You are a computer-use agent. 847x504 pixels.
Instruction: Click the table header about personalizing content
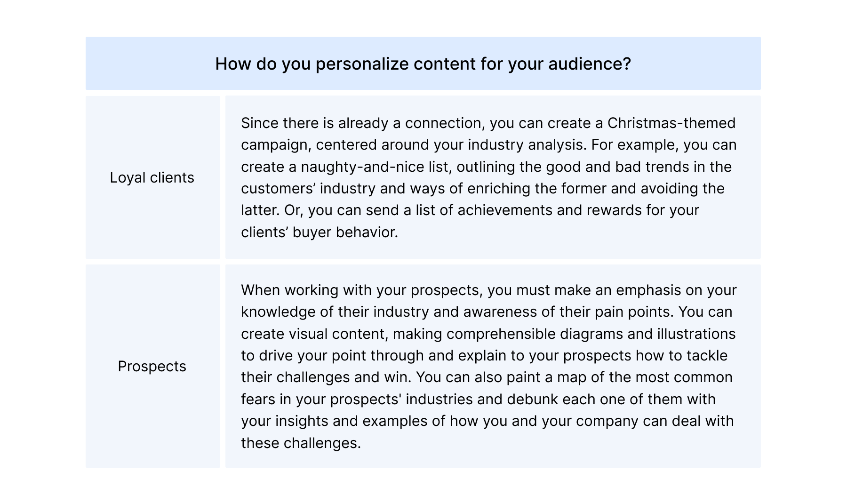pyautogui.click(x=423, y=64)
